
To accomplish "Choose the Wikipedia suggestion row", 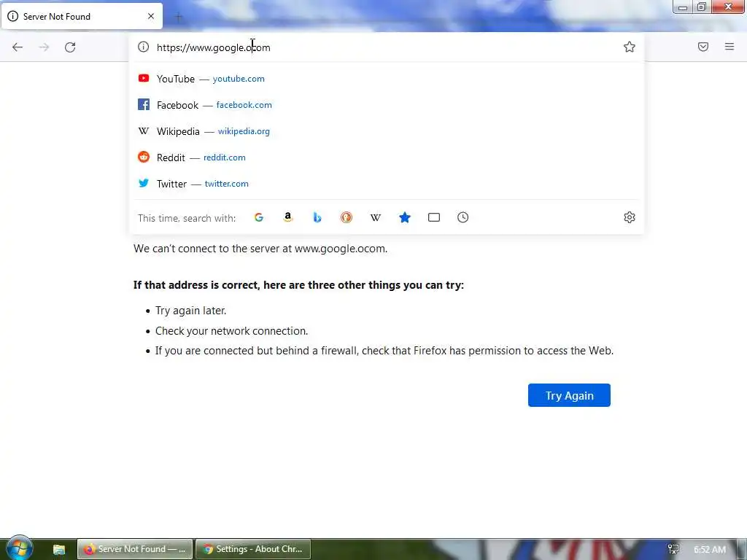I will point(387,131).
